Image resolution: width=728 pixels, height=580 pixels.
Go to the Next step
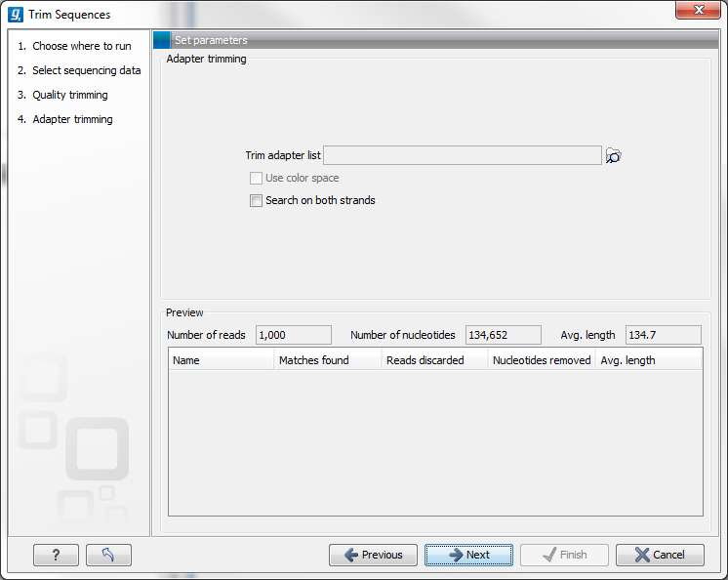468,555
